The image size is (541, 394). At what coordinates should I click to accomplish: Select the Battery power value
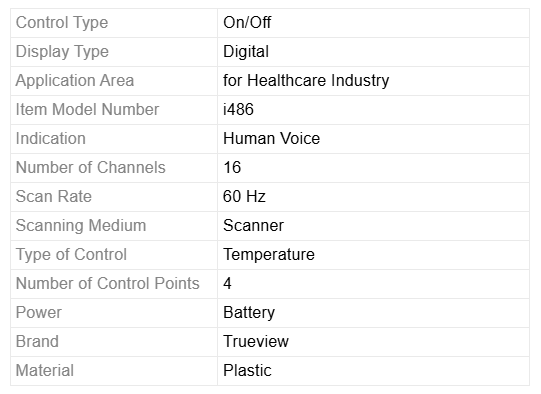(x=249, y=313)
